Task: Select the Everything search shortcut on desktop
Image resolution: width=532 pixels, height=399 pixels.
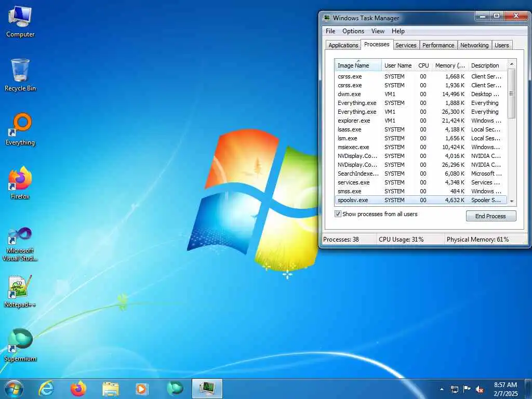Action: point(20,129)
